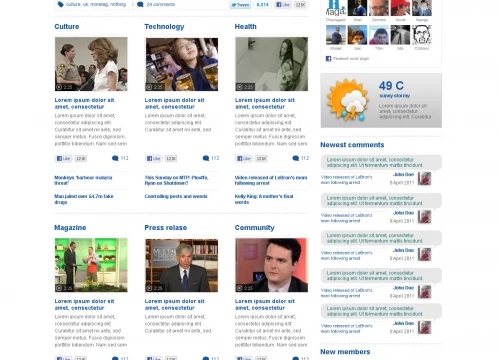The image size is (500, 360).
Task: Click play icon on Magazine video
Action: (59, 288)
